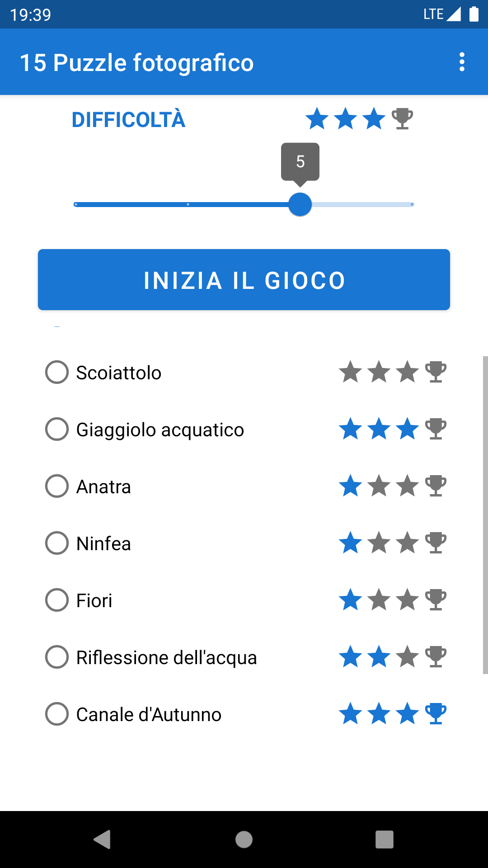Image resolution: width=488 pixels, height=868 pixels.
Task: Open the three-dot overflow menu
Action: click(x=462, y=62)
